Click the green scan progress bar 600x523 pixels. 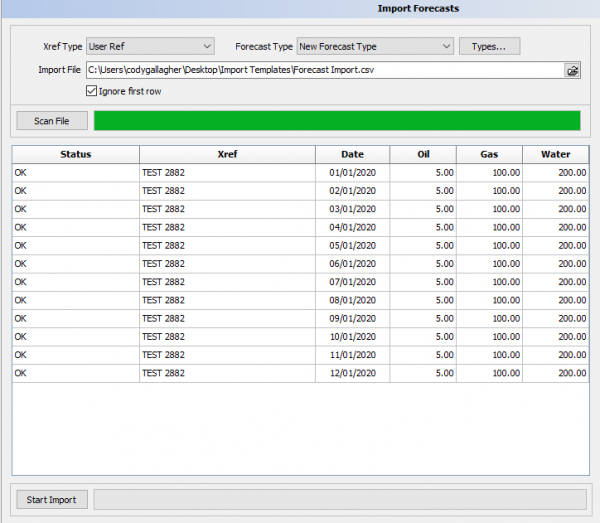pos(337,121)
